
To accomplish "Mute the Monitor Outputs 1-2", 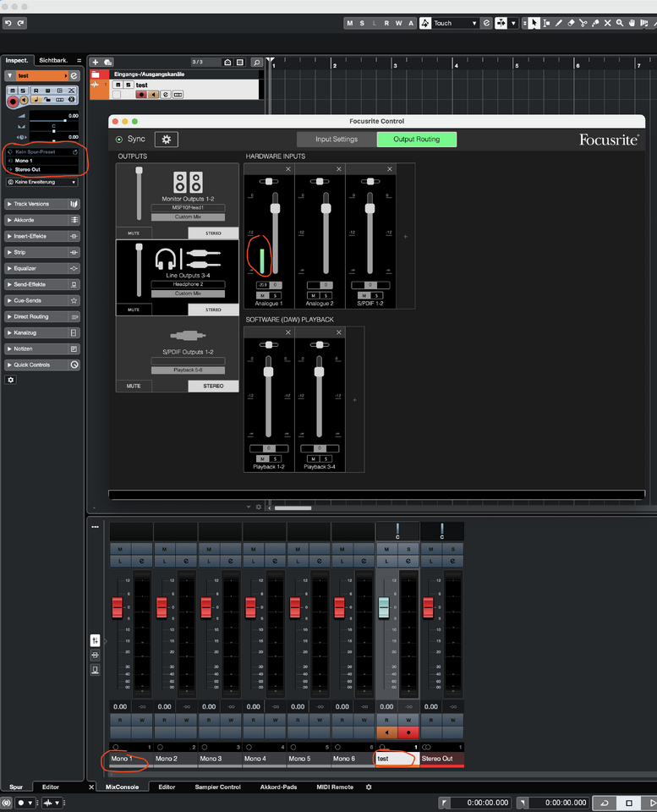I will [x=134, y=233].
